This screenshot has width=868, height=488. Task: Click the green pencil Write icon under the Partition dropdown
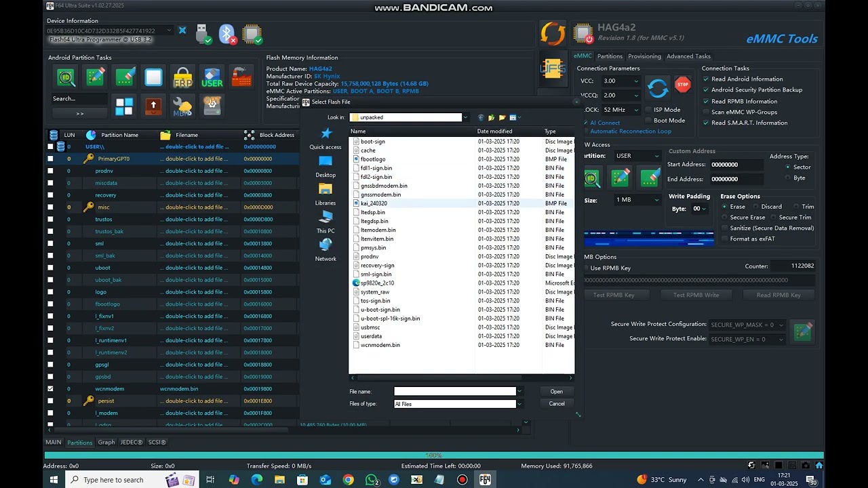click(x=620, y=178)
